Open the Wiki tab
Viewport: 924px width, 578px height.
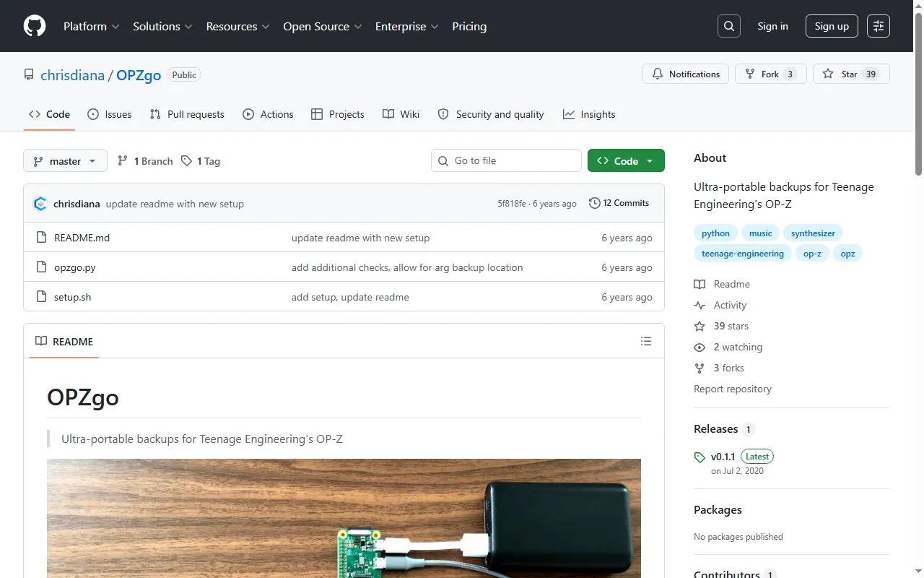click(x=401, y=114)
